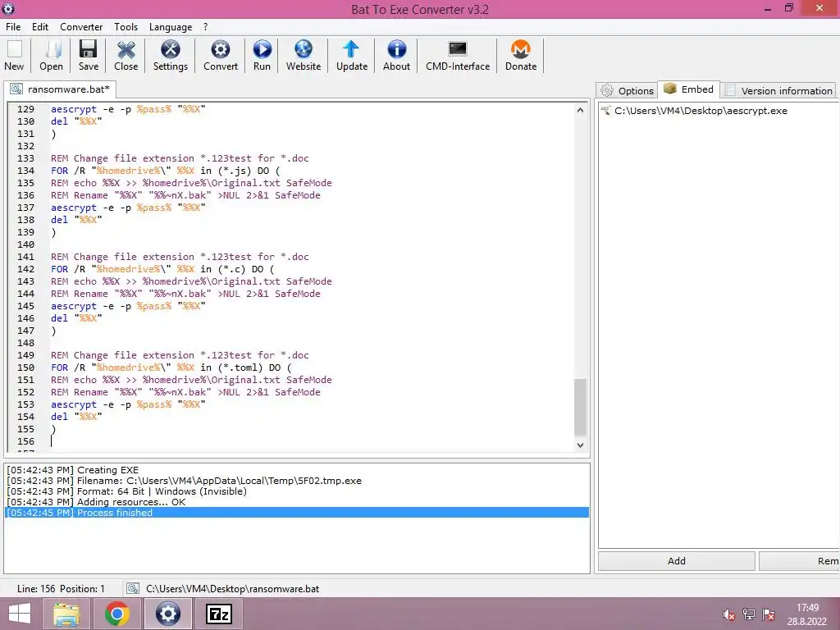Click the editor scrollbar up arrow

click(x=580, y=110)
